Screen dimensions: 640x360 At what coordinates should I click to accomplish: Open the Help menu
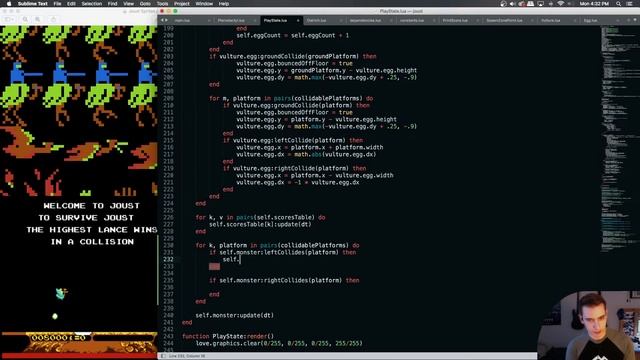point(224,4)
